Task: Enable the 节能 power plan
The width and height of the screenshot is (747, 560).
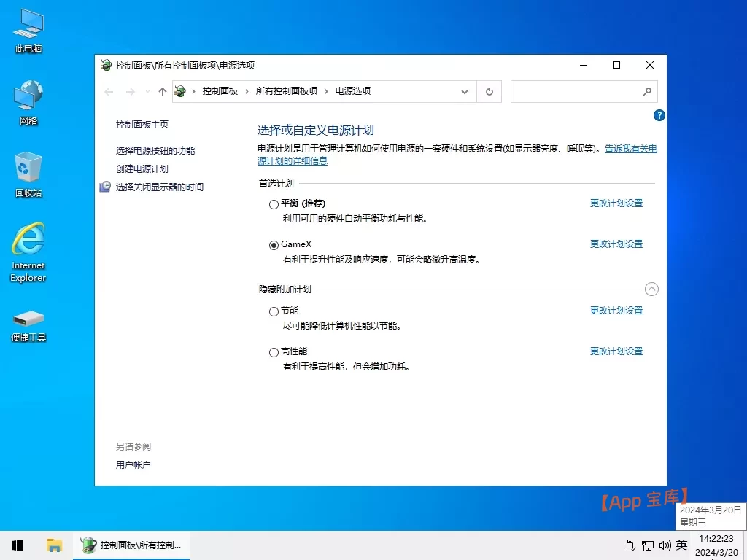Action: coord(274,310)
